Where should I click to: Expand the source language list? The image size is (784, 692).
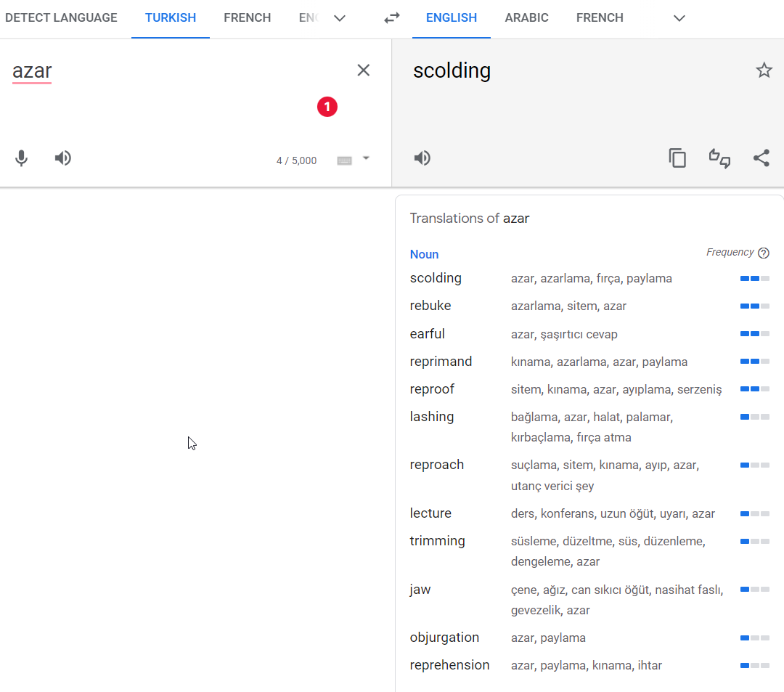pyautogui.click(x=340, y=18)
